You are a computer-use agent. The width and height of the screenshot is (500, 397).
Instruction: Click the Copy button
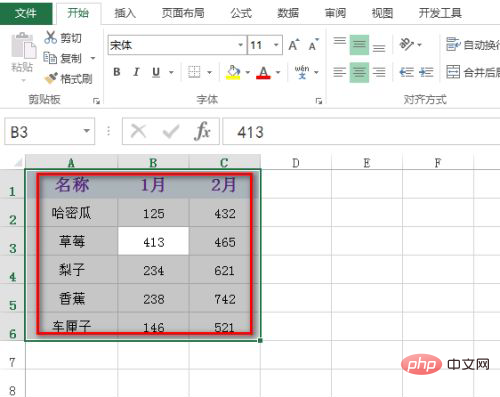pyautogui.click(x=63, y=58)
